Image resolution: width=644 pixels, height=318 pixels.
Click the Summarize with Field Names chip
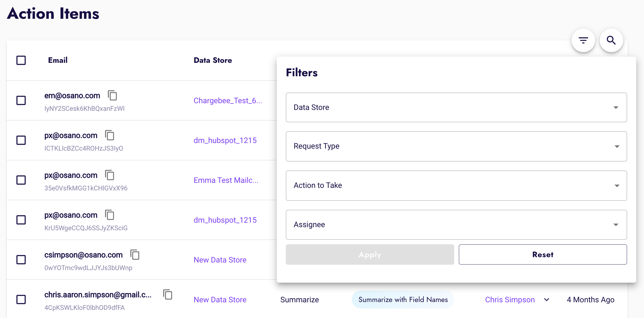pyautogui.click(x=403, y=300)
